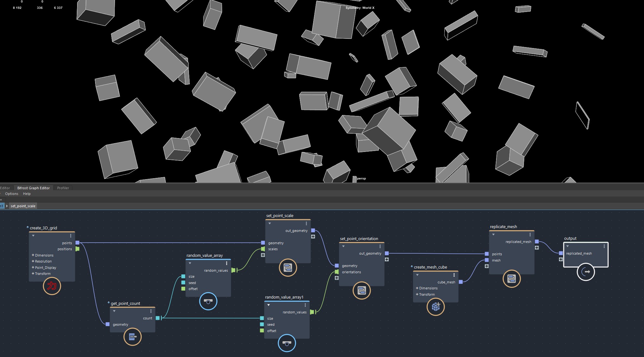
Task: Click the set_point_orientation node's circular icon
Action: tap(361, 290)
